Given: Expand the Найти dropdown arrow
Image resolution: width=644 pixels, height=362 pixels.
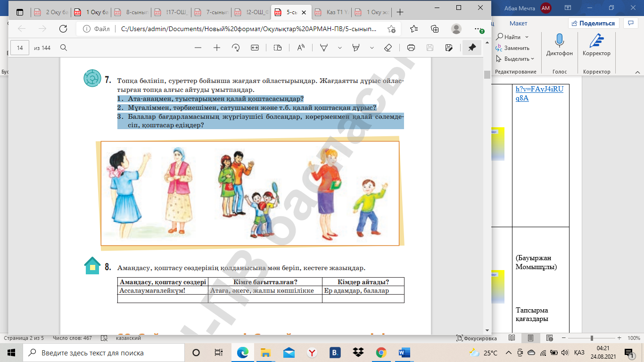Looking at the screenshot, I should 527,37.
